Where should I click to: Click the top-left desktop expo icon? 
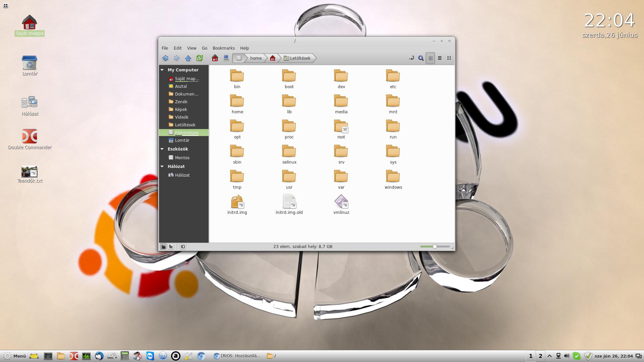5,5
